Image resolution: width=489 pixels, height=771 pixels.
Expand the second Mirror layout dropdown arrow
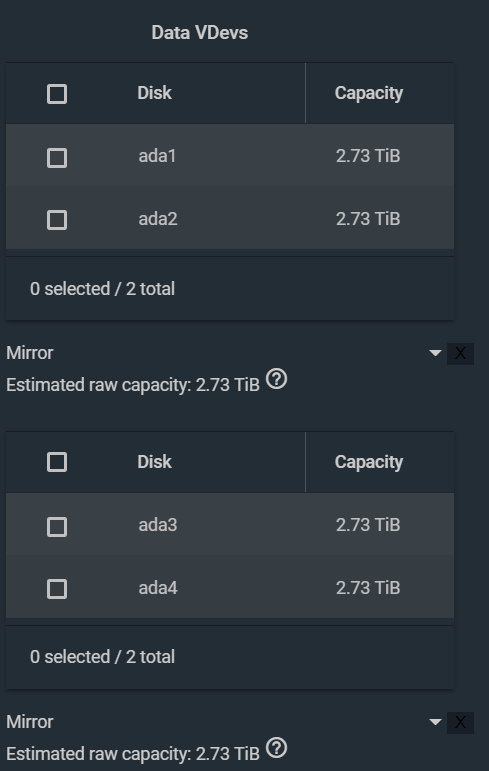435,722
